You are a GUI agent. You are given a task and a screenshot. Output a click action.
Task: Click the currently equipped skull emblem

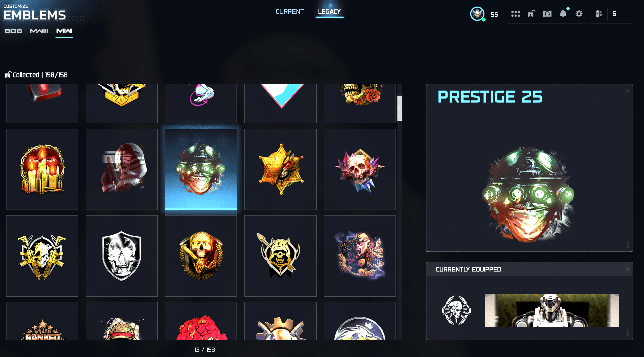(x=456, y=310)
